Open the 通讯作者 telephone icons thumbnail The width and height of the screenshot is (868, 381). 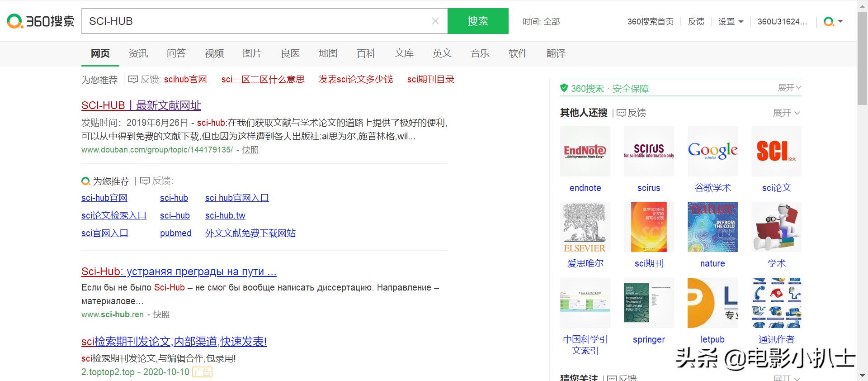pos(776,303)
